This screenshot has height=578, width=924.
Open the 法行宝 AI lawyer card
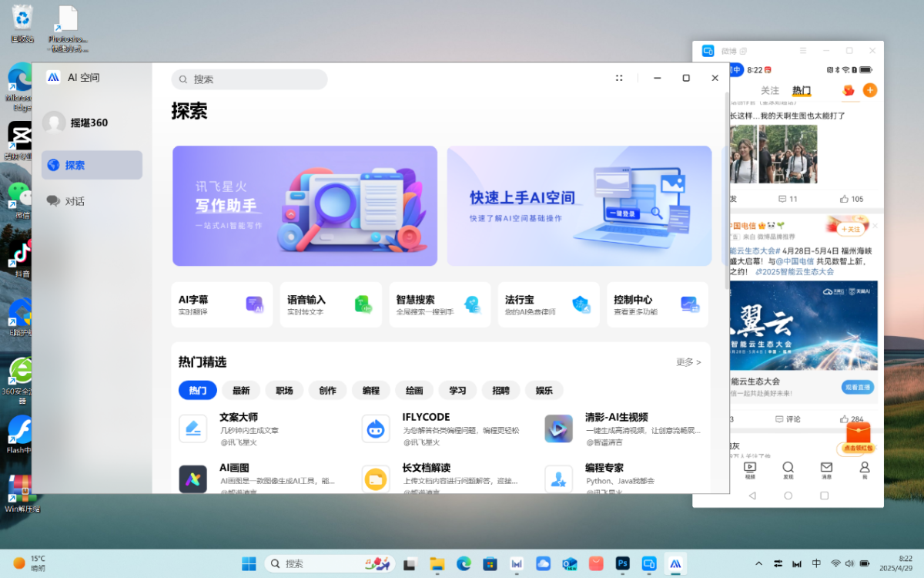[548, 304]
